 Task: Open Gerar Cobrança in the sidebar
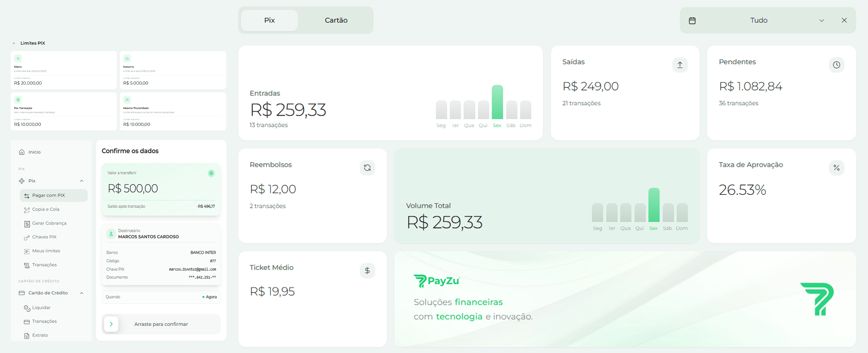49,223
